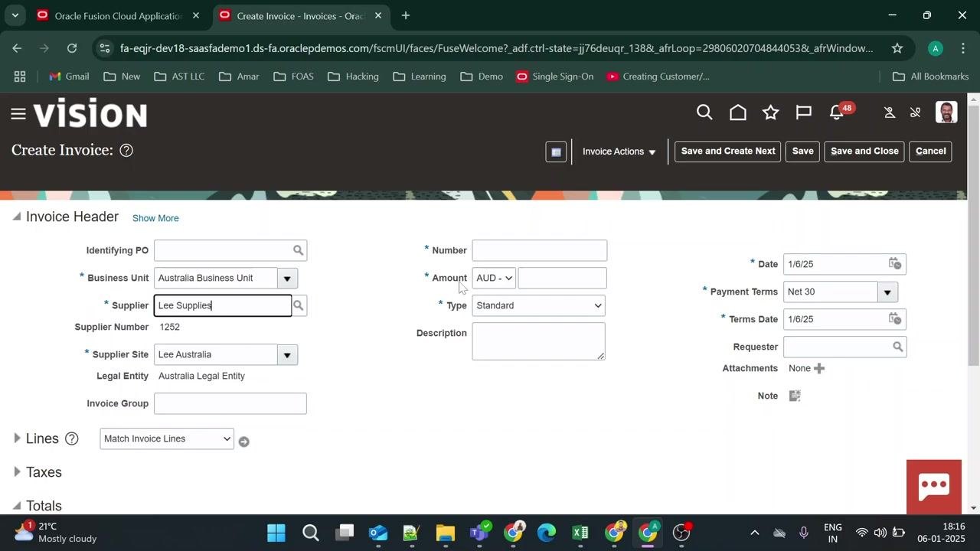The width and height of the screenshot is (980, 551).
Task: Open Excel from the Windows taskbar
Action: click(580, 533)
